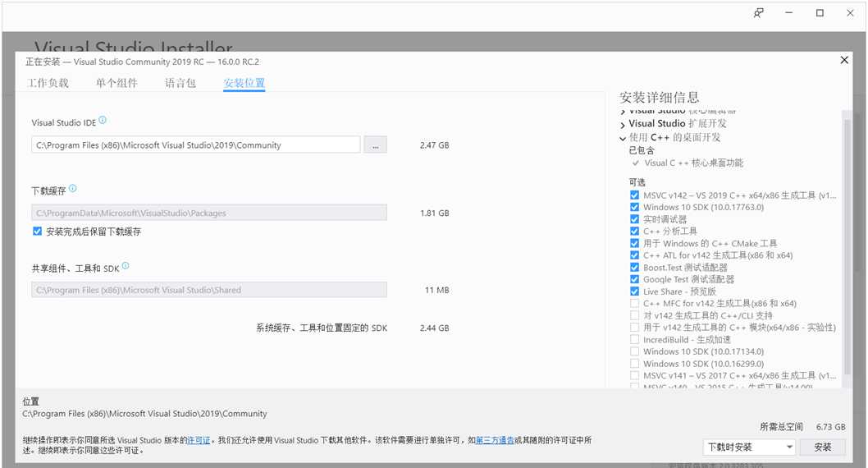Check C++ MFC for v142 生成工具
868x468 pixels.
tap(634, 304)
